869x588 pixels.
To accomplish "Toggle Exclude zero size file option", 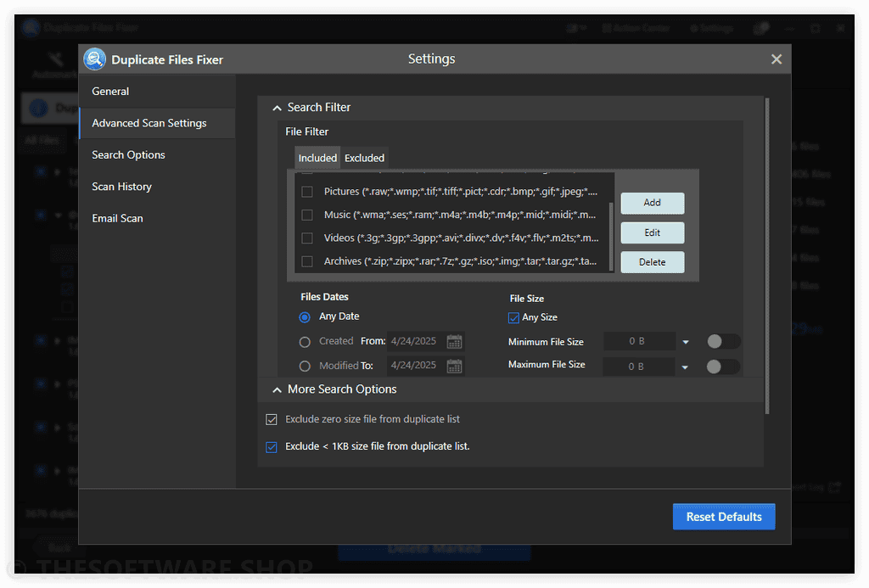I will (x=272, y=419).
